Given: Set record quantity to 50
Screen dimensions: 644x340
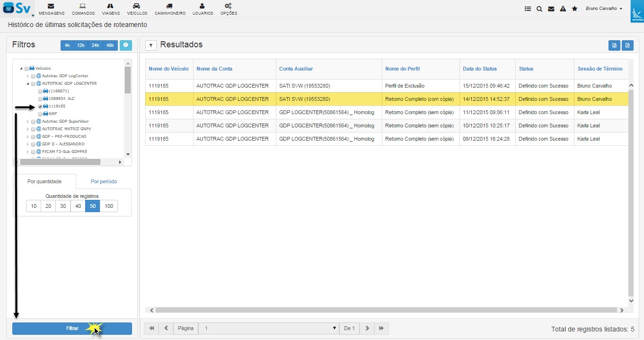Looking at the screenshot, I should [93, 206].
